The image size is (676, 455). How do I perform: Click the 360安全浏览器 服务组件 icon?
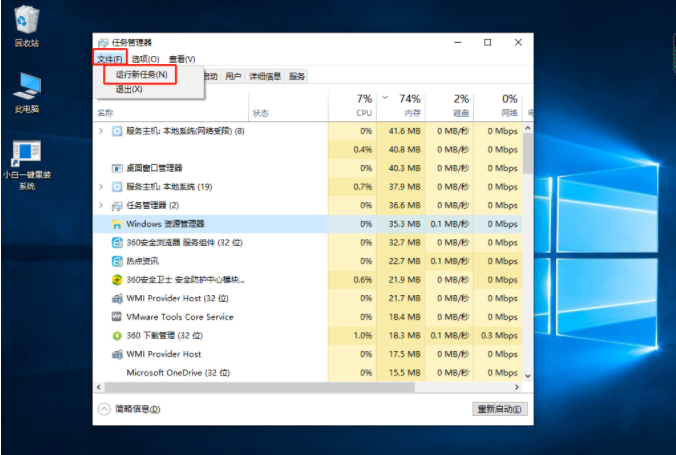117,243
